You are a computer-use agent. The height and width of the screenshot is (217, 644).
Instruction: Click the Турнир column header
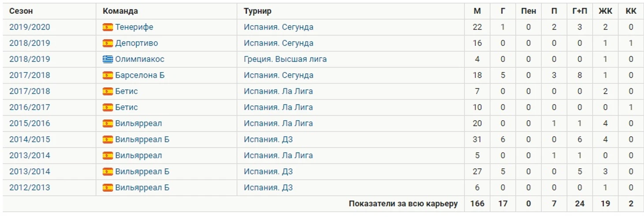click(x=258, y=11)
